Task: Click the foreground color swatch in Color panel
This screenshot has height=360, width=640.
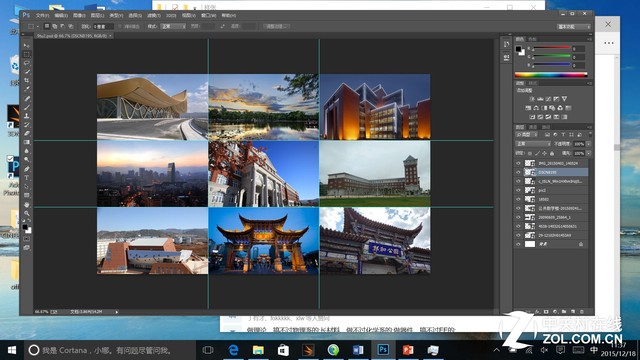Action: pos(518,49)
